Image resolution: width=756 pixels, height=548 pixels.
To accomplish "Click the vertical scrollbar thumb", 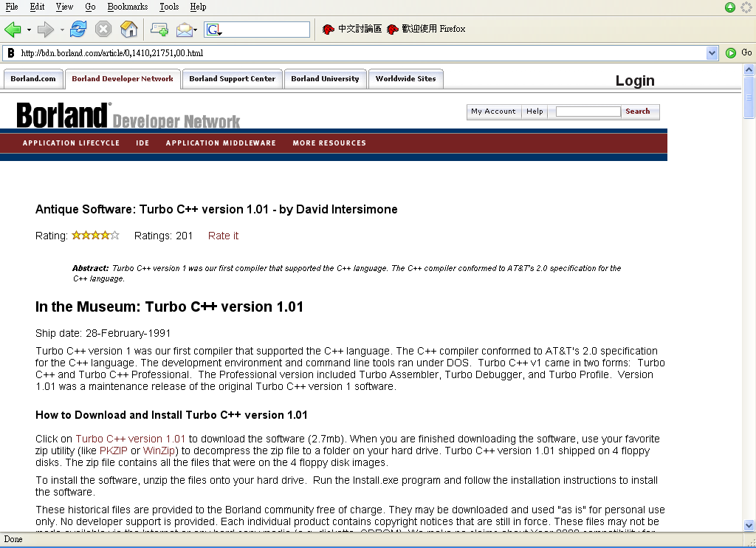I will pos(749,97).
